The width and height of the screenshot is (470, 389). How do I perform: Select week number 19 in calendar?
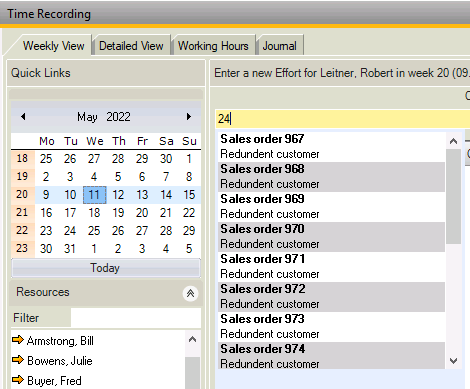pyautogui.click(x=22, y=176)
